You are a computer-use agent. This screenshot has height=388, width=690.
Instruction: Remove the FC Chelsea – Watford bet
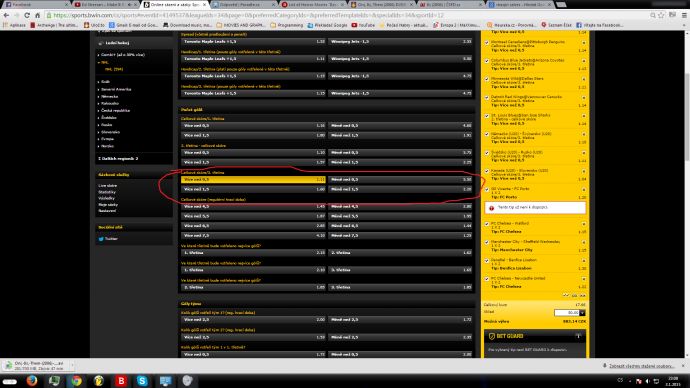click(584, 224)
